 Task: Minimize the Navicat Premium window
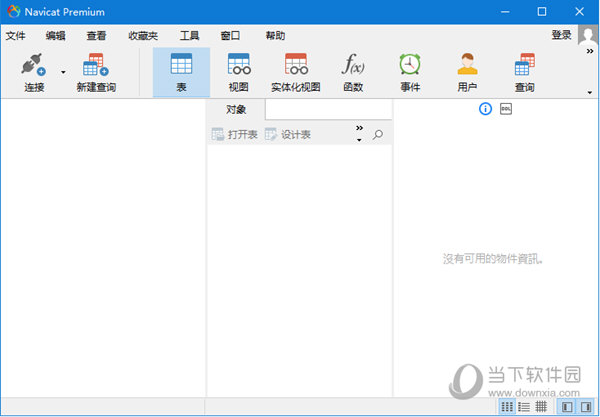click(505, 12)
